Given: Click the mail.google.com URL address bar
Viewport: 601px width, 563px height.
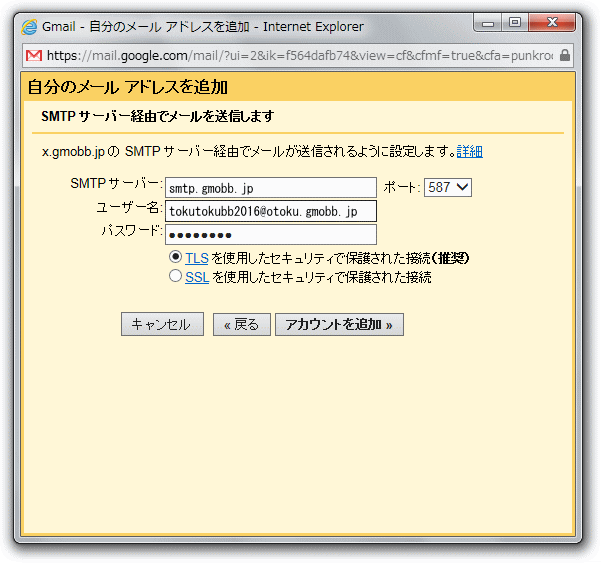Looking at the screenshot, I should [x=300, y=56].
